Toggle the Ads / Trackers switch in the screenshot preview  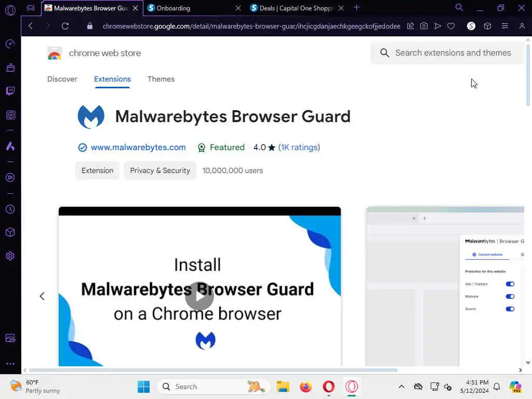tap(510, 284)
